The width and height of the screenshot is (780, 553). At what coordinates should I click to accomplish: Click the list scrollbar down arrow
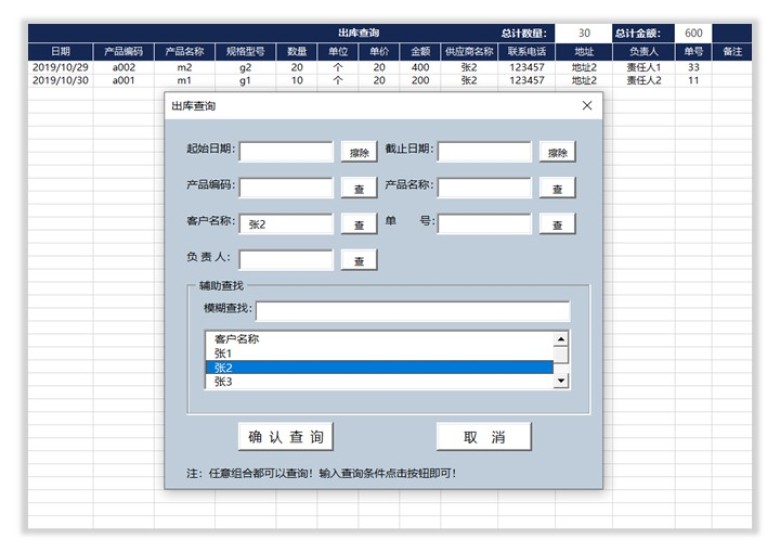coord(561,381)
